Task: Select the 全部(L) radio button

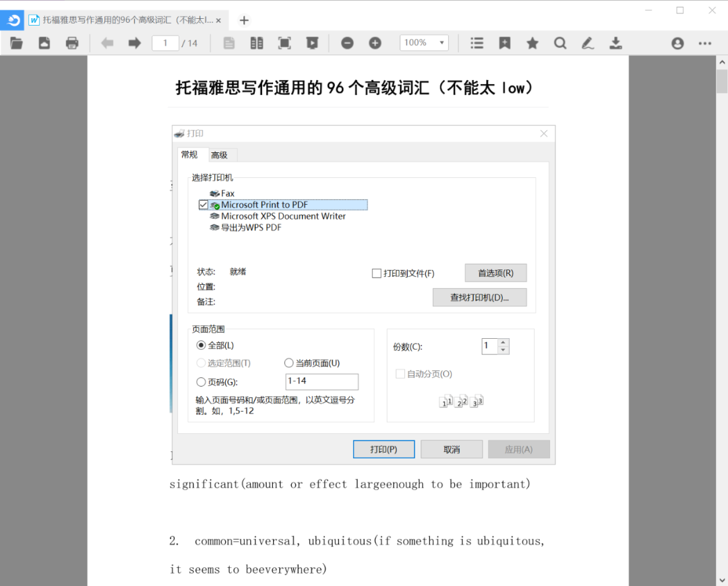Action: [201, 345]
